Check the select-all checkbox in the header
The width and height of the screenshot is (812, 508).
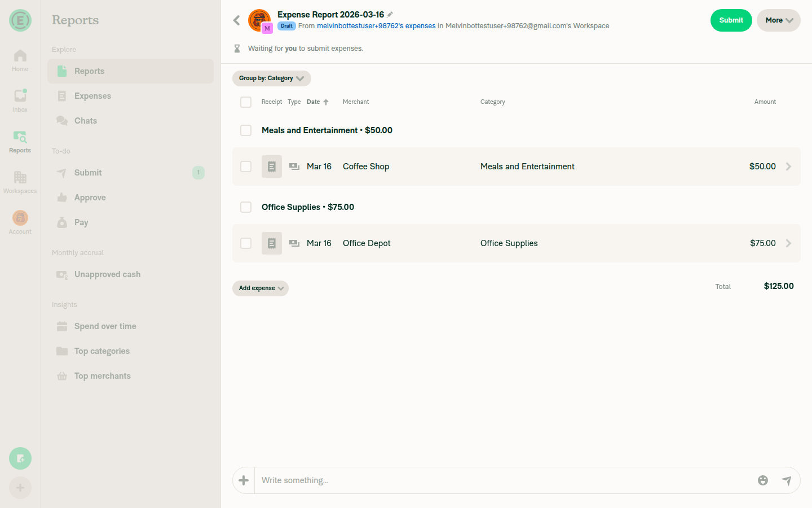click(x=246, y=102)
